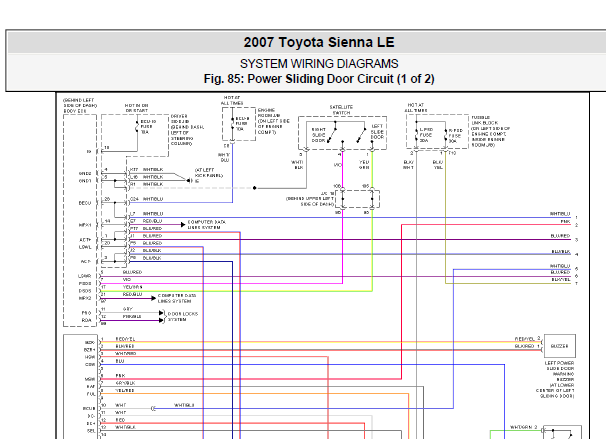Select the 'HOT IN ON OR START' label
Viewport: 606px width, 439px height.
coord(136,108)
